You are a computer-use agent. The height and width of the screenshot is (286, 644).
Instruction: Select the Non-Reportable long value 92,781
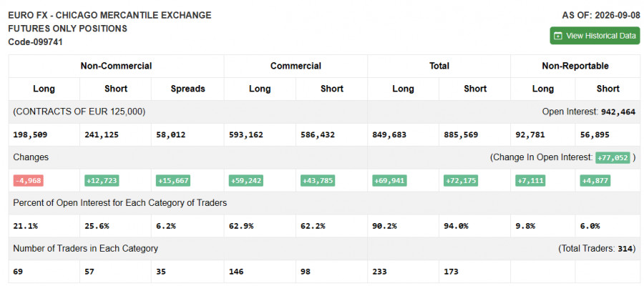pyautogui.click(x=530, y=134)
